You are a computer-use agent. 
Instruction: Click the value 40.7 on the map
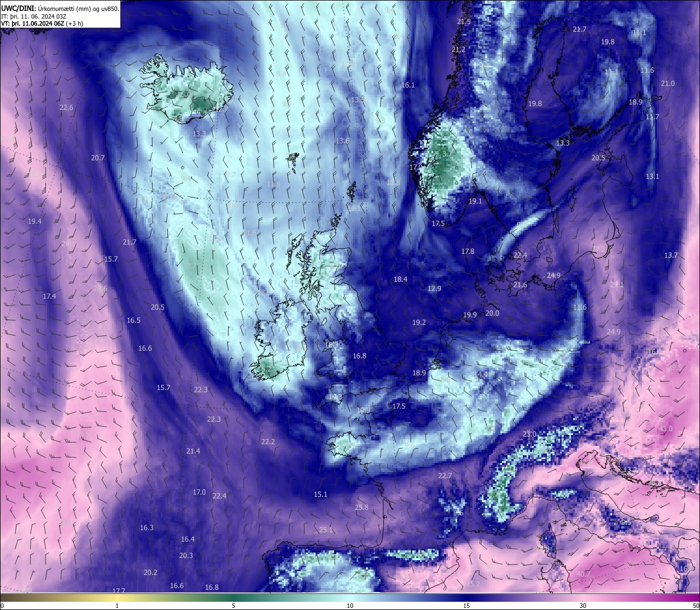(x=584, y=574)
